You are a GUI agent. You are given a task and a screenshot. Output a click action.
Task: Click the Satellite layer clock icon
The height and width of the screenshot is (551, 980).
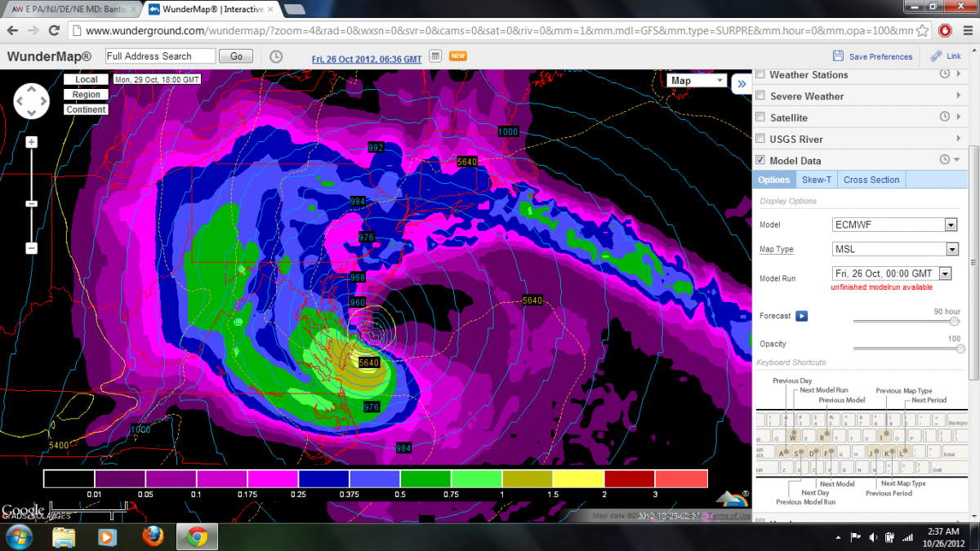(944, 118)
